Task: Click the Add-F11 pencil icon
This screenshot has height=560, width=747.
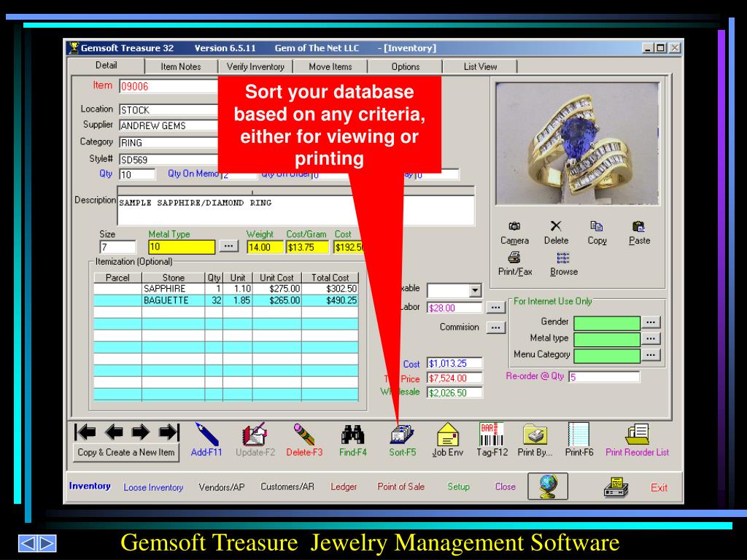Action: 206,434
